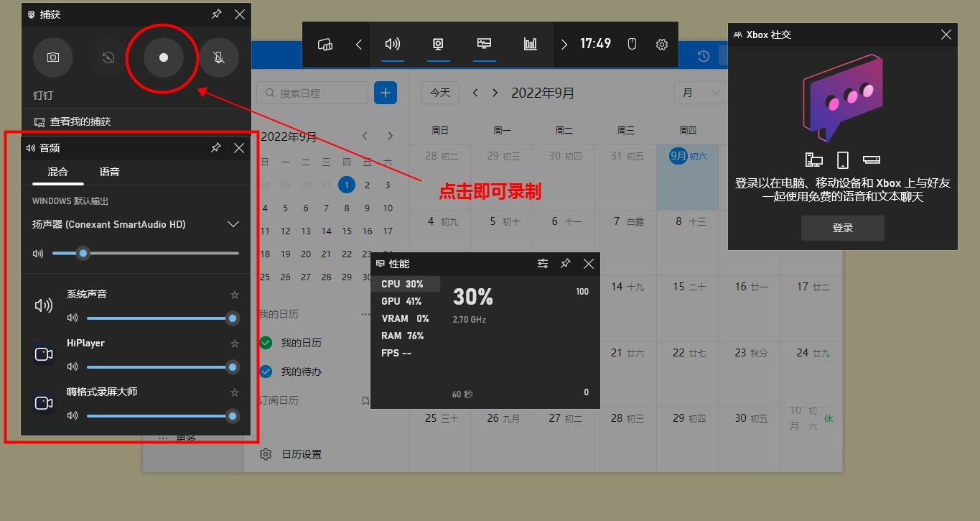Image resolution: width=980 pixels, height=521 pixels.
Task: Mute the 嗨格式录屏大师 speaker icon
Action: tap(72, 415)
